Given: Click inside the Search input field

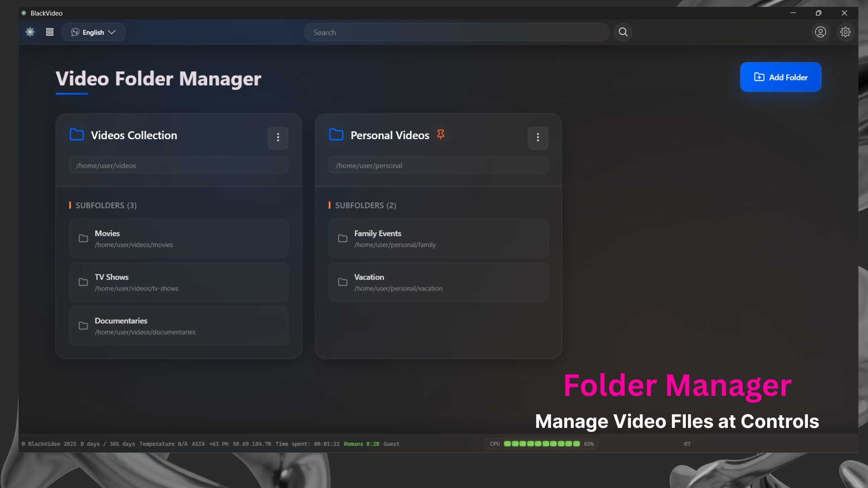Looking at the screenshot, I should 456,32.
